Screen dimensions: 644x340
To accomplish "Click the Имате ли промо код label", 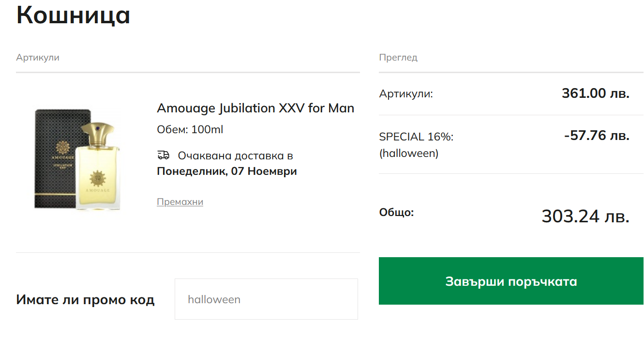I will tap(85, 300).
